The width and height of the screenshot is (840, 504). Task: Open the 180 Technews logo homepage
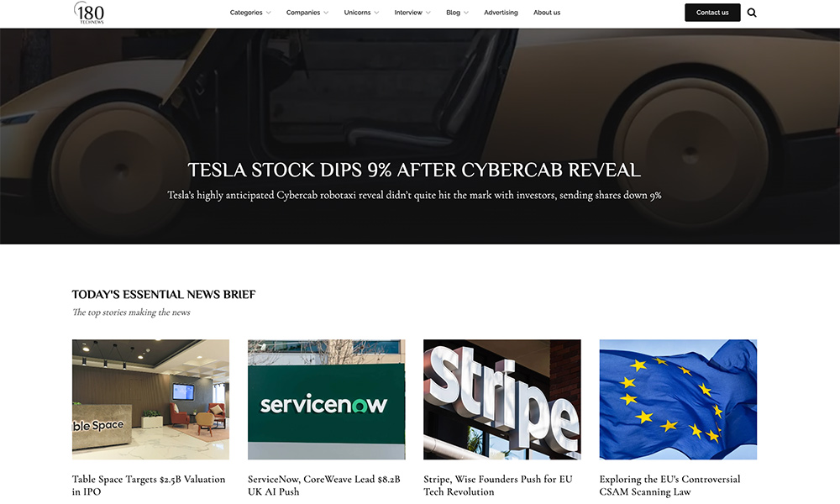click(x=89, y=13)
